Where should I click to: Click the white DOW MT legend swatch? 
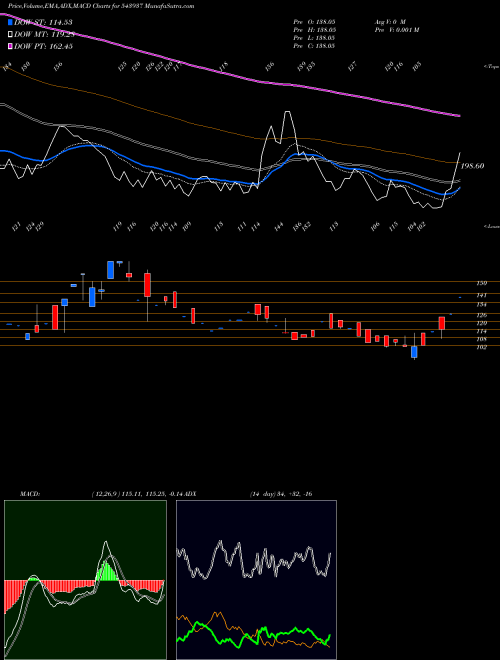11,34
